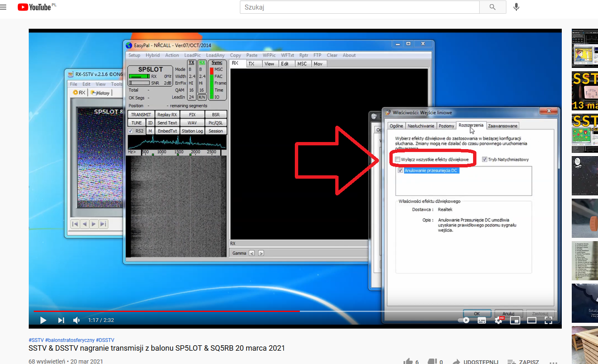598x364 pixels.
Task: Click the Pic/QSL button
Action: [216, 123]
